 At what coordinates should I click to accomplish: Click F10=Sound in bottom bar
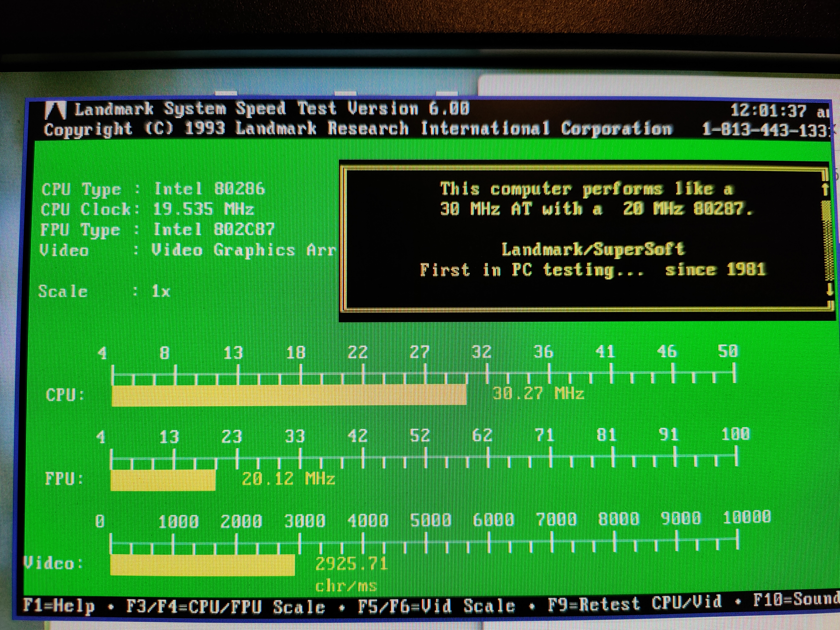tap(796, 600)
